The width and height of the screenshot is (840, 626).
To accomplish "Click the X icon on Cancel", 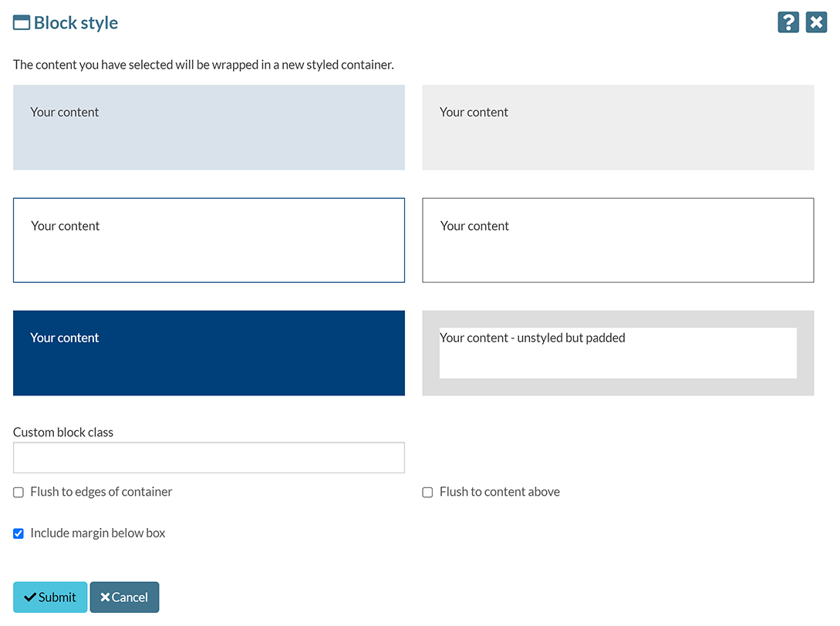I will click(x=105, y=597).
